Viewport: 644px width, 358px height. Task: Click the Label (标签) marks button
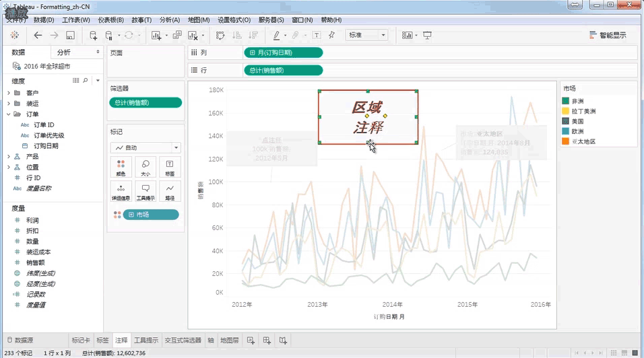(169, 166)
